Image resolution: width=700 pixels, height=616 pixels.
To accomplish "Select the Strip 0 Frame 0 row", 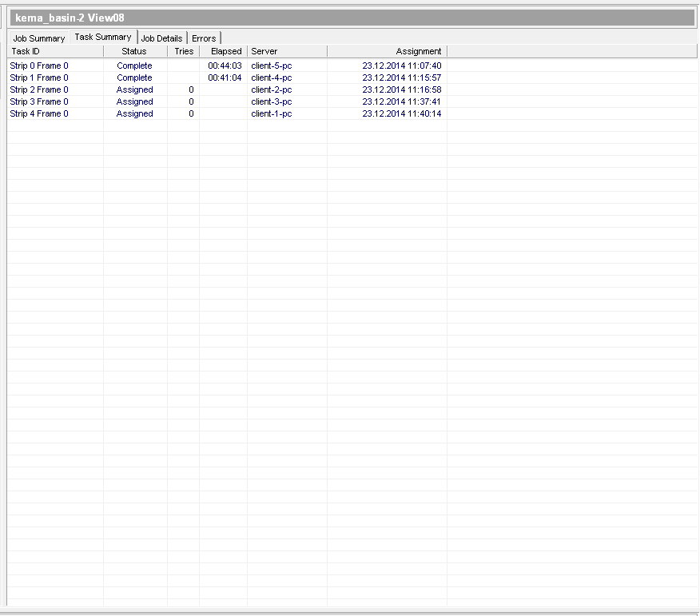I will pyautogui.click(x=39, y=66).
